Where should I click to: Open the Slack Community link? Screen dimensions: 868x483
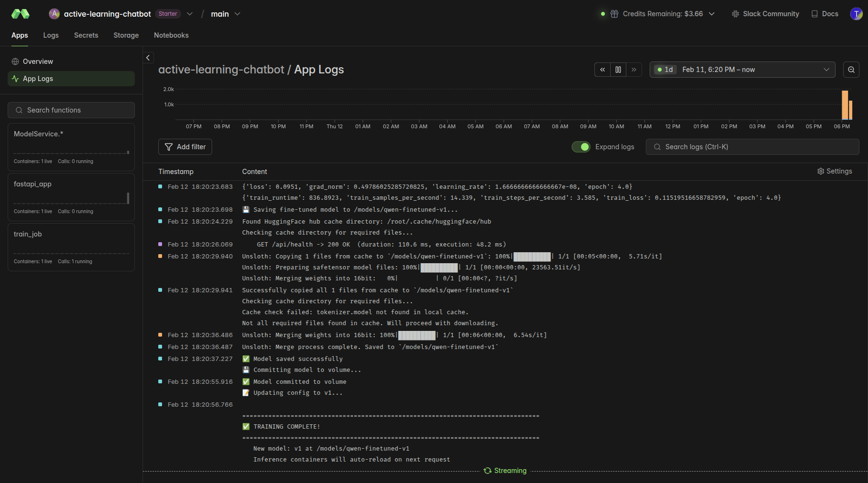click(x=765, y=14)
